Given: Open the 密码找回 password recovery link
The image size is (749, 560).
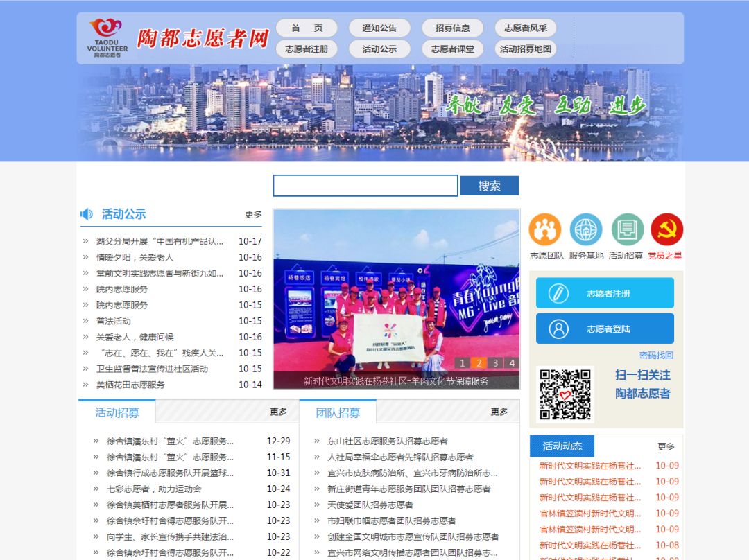Looking at the screenshot, I should pyautogui.click(x=656, y=355).
